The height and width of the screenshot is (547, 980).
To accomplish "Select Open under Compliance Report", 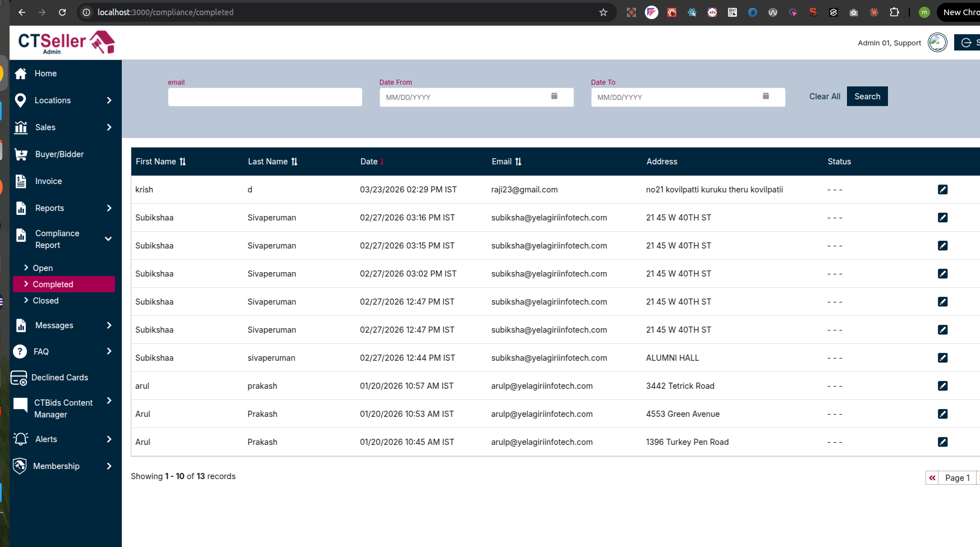I will point(43,268).
